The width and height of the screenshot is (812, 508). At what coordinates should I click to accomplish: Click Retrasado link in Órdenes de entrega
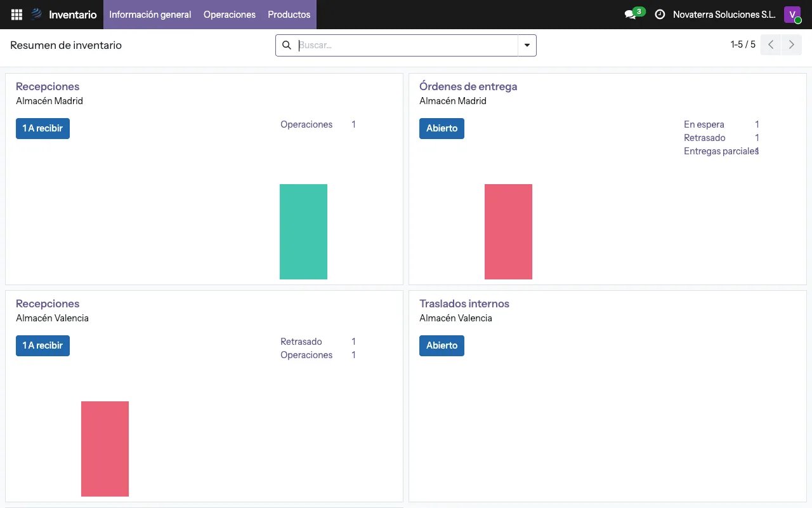click(x=705, y=138)
